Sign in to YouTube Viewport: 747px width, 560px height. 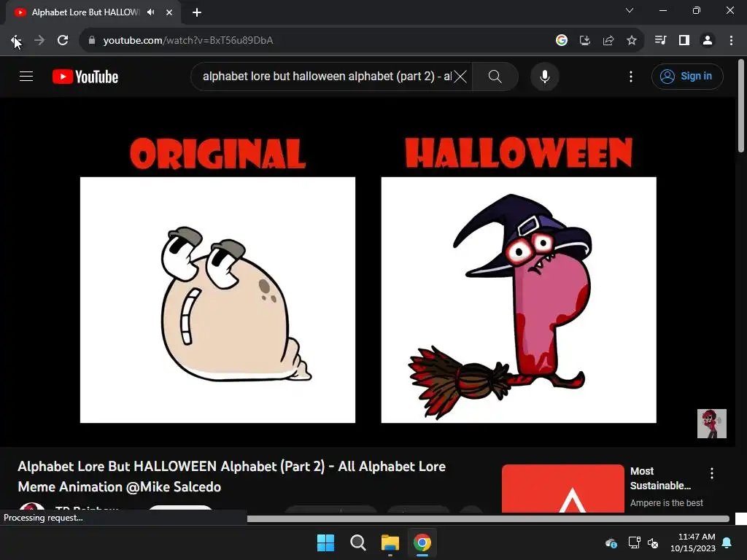point(687,76)
